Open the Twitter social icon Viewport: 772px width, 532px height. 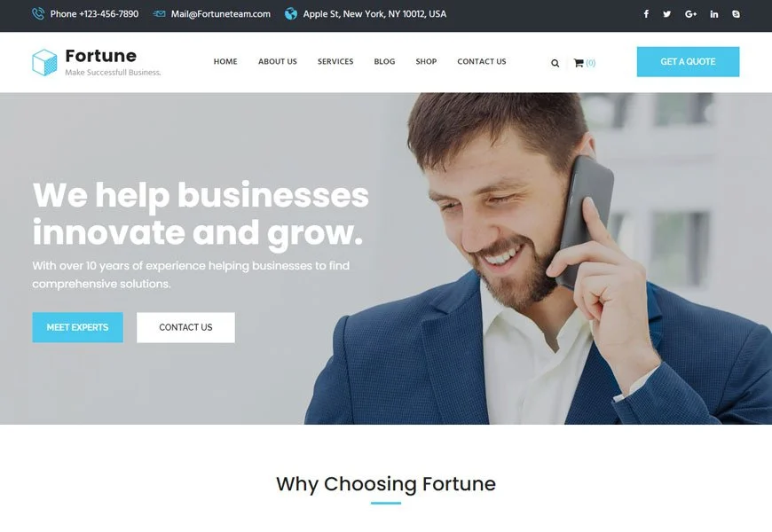point(666,14)
